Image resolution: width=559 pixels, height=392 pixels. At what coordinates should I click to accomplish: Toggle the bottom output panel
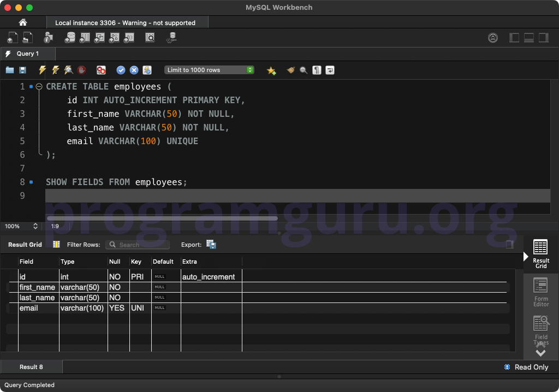[528, 38]
